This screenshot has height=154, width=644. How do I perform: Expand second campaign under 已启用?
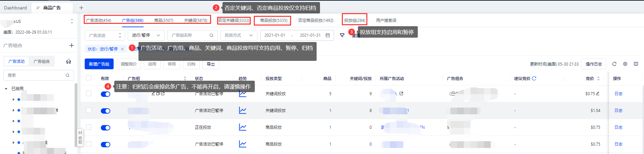point(13,110)
